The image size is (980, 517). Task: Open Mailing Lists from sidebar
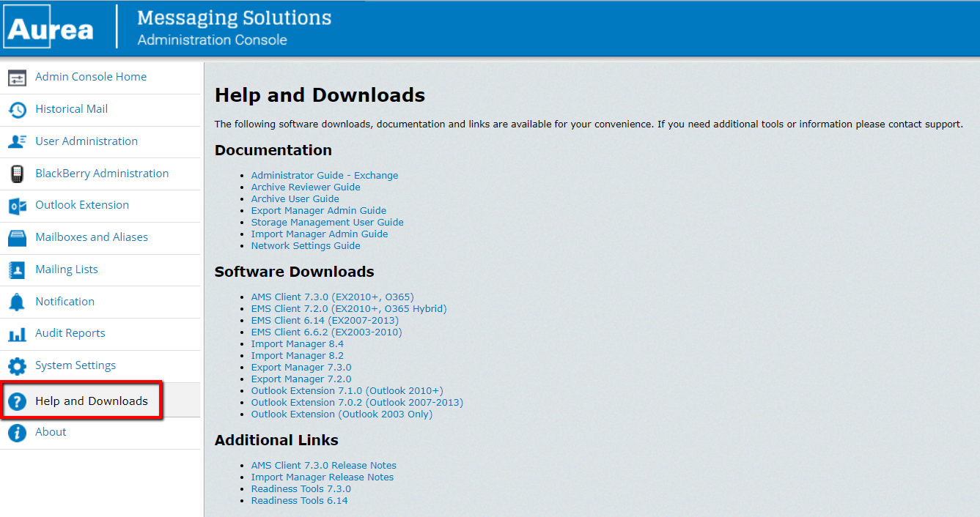point(67,269)
